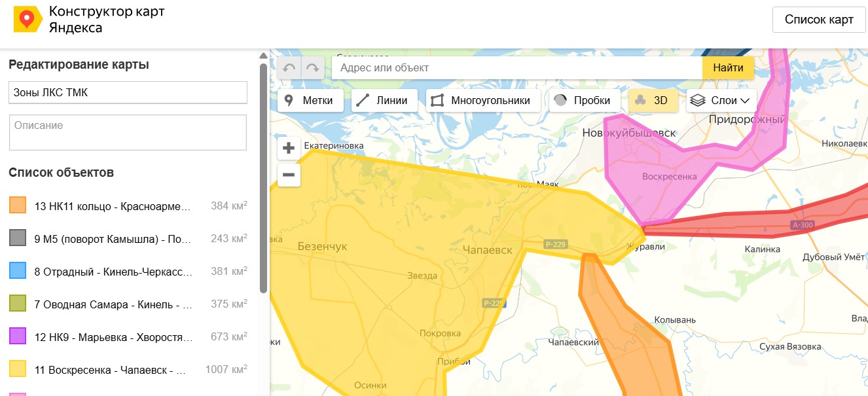868x396 pixels.
Task: Select the Метки placemark tool
Action: [x=310, y=101]
